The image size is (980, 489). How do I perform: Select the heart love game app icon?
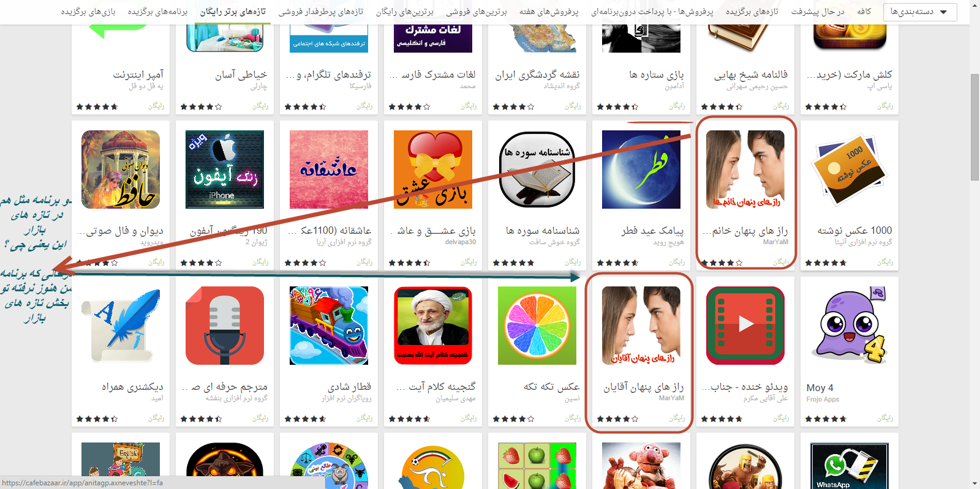pyautogui.click(x=433, y=170)
